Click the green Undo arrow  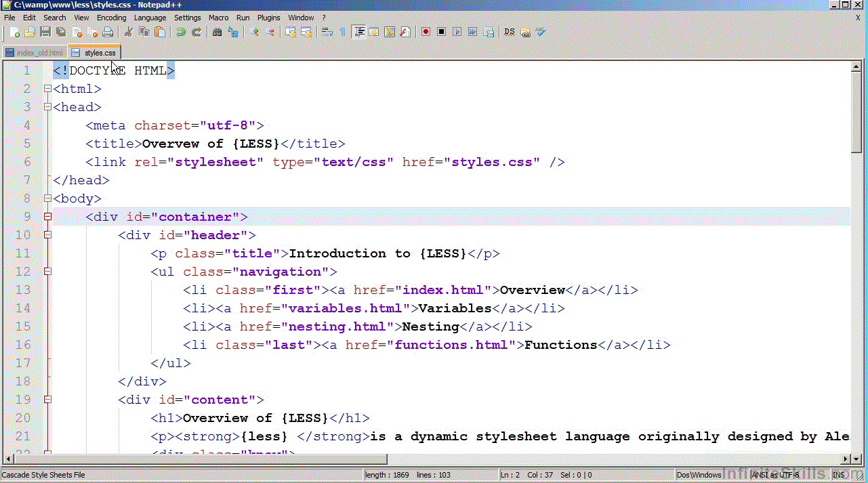(181, 32)
